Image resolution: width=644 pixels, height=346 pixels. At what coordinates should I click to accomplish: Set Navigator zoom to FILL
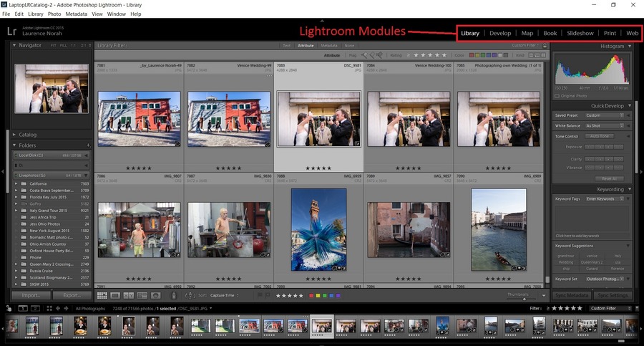pyautogui.click(x=63, y=45)
